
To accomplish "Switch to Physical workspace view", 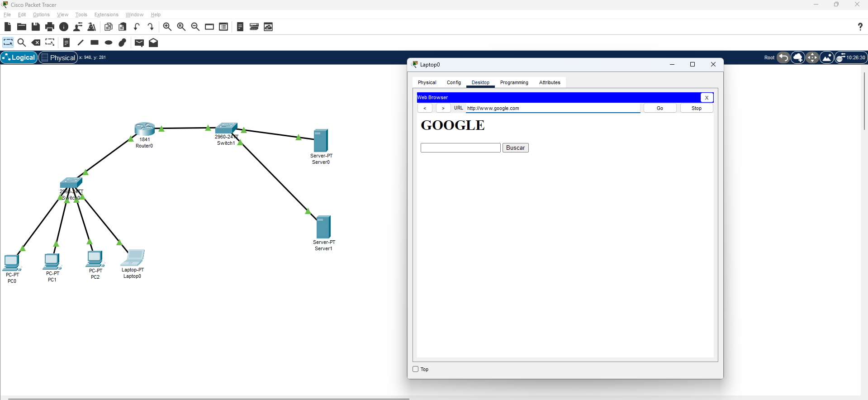I will pyautogui.click(x=58, y=57).
